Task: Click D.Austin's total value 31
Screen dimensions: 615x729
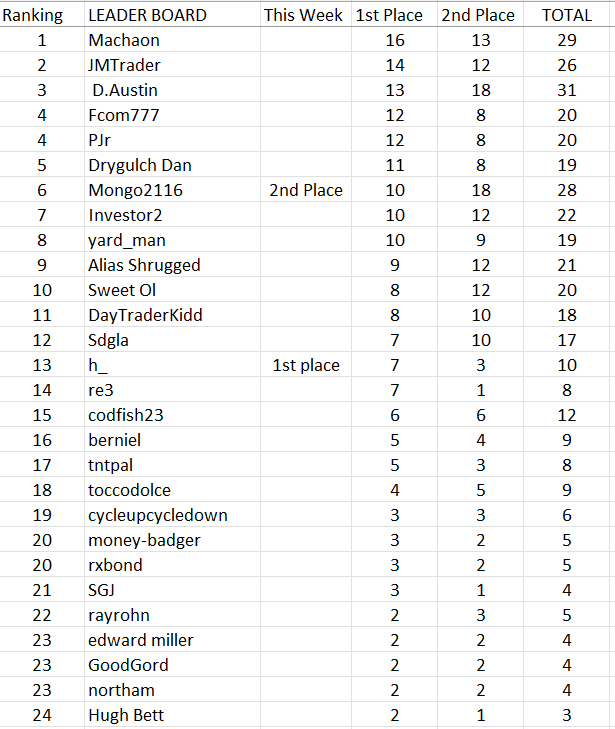Action: (x=566, y=90)
